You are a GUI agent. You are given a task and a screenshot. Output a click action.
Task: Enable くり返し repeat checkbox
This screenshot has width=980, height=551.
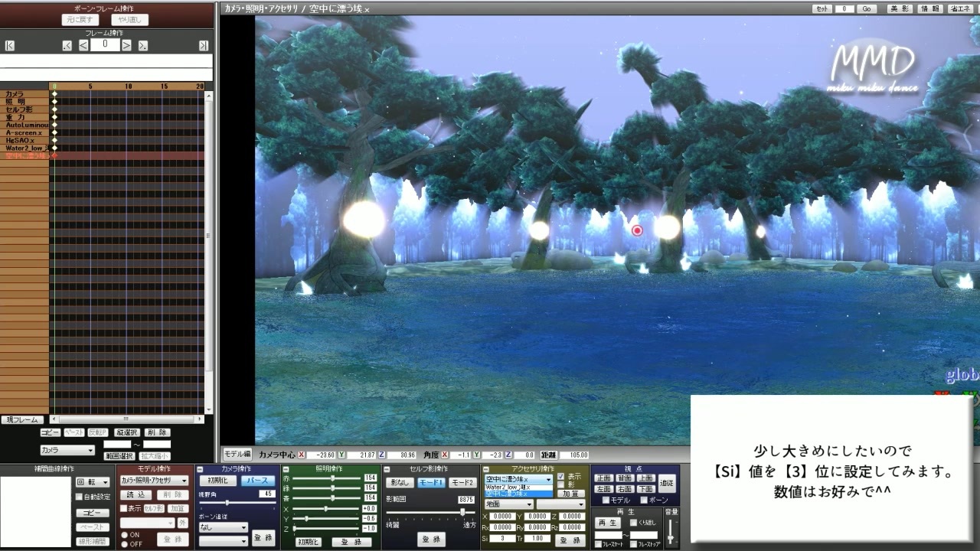tap(633, 522)
